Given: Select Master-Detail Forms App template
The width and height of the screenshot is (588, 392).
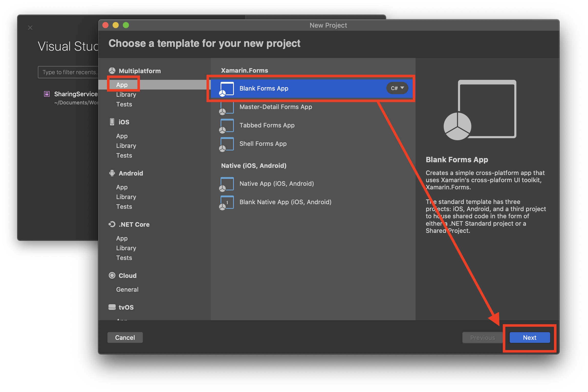Looking at the screenshot, I should point(276,107).
